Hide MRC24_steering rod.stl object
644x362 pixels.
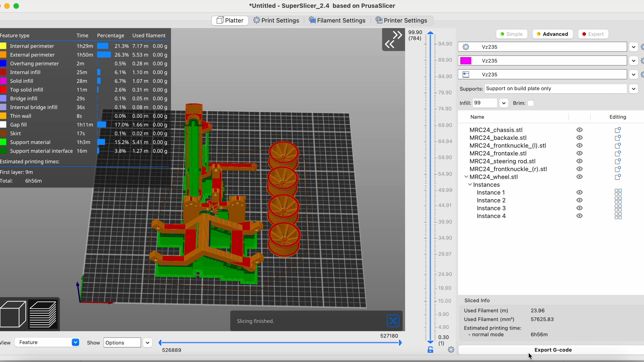(579, 161)
